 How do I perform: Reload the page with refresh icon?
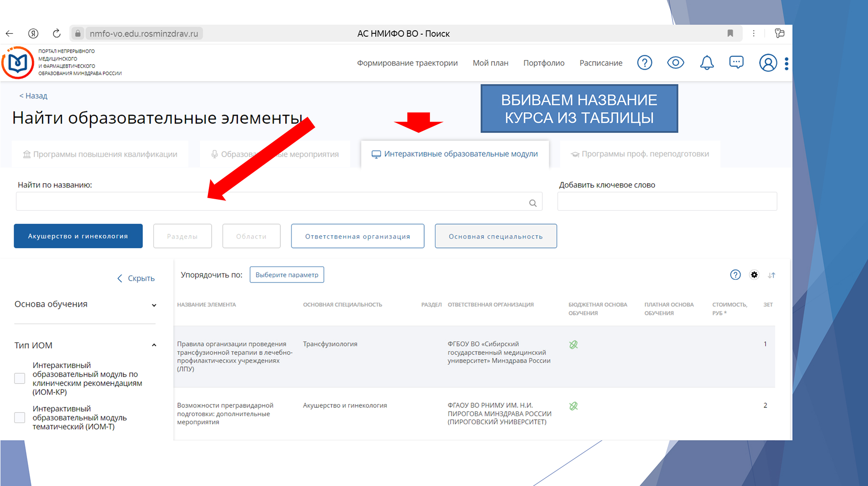tap(56, 33)
